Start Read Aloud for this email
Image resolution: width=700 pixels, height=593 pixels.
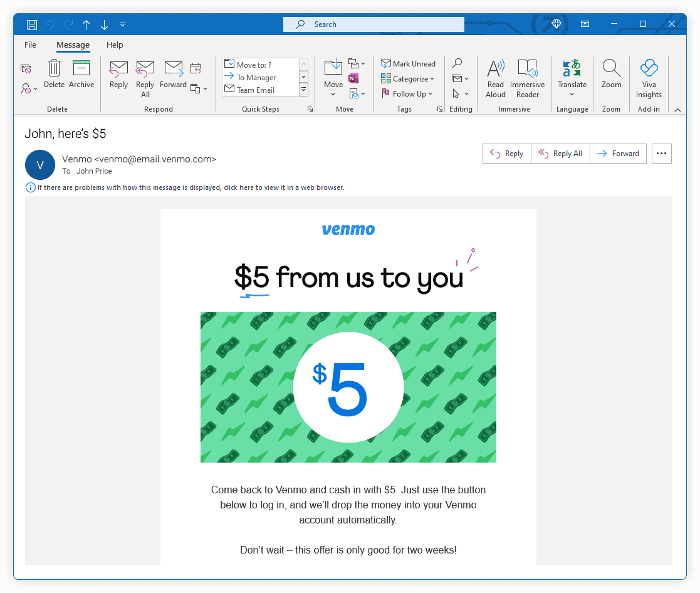495,78
